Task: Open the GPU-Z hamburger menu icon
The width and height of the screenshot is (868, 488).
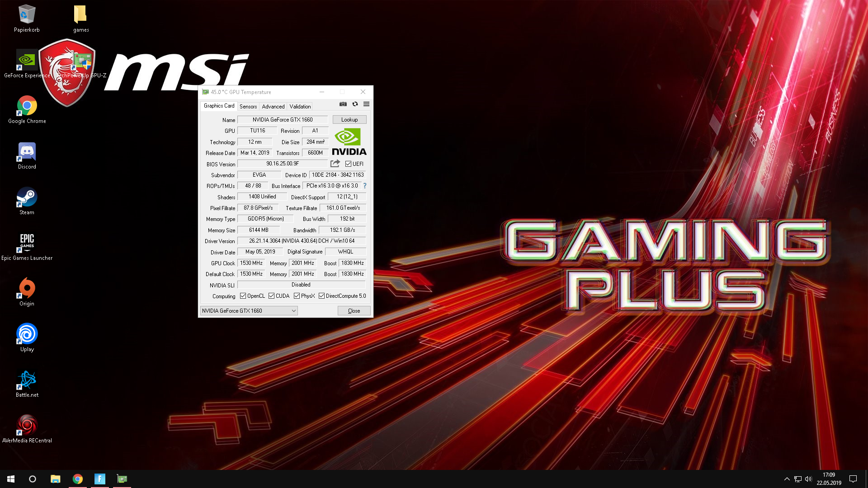Action: 366,104
